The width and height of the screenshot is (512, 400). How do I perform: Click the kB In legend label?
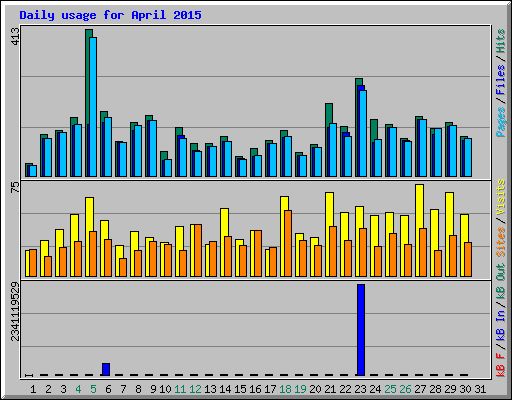pos(501,326)
